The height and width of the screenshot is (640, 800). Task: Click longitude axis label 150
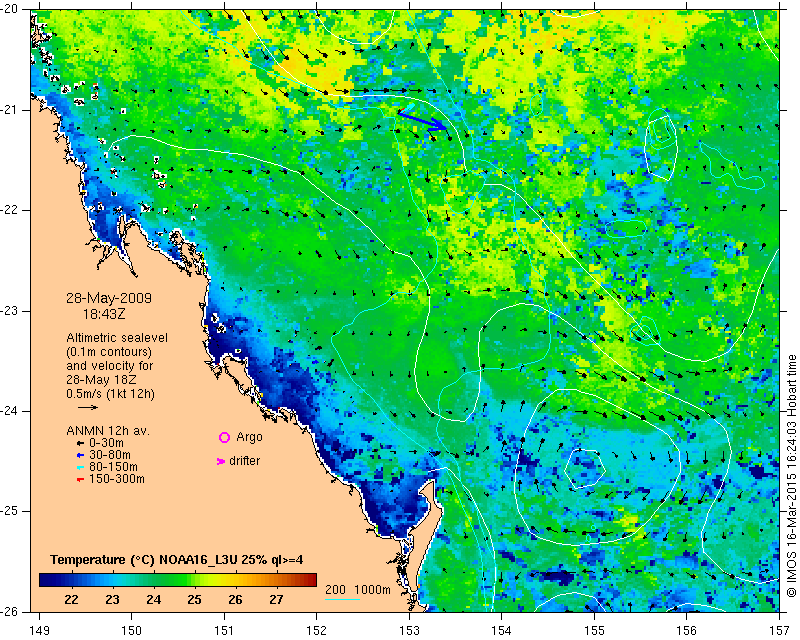pos(132,631)
